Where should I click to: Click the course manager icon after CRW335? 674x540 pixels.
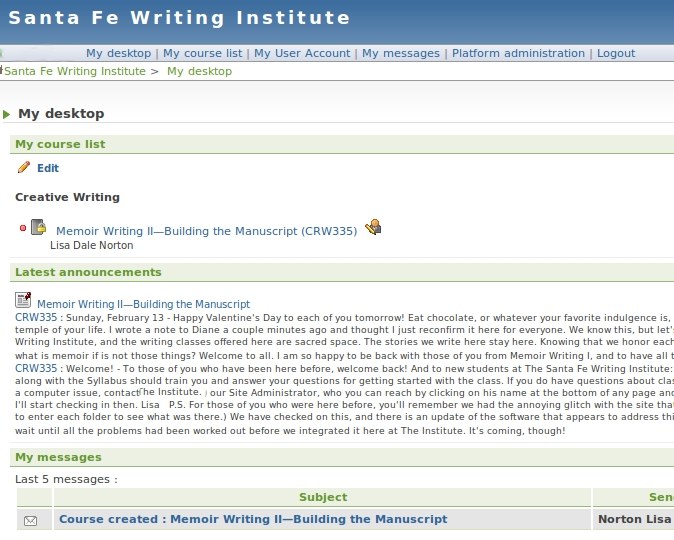click(373, 228)
